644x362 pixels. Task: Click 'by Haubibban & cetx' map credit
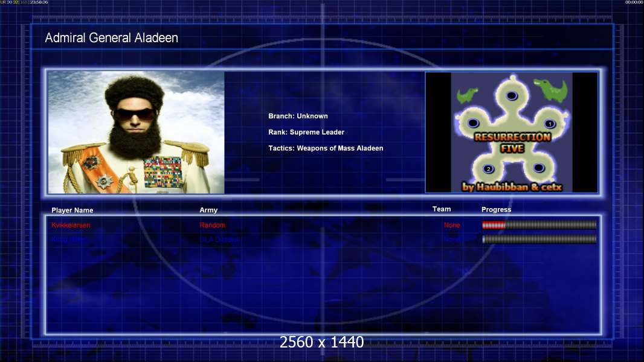(512, 187)
